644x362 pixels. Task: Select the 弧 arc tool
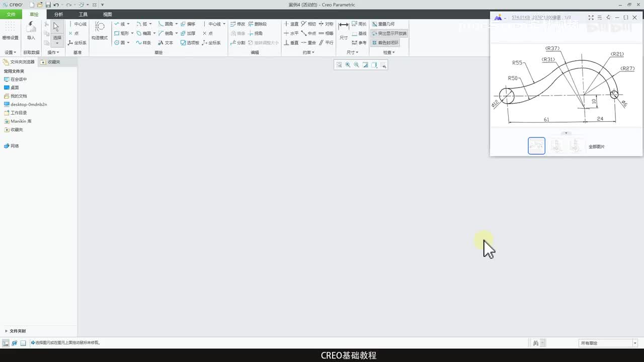pyautogui.click(x=142, y=24)
